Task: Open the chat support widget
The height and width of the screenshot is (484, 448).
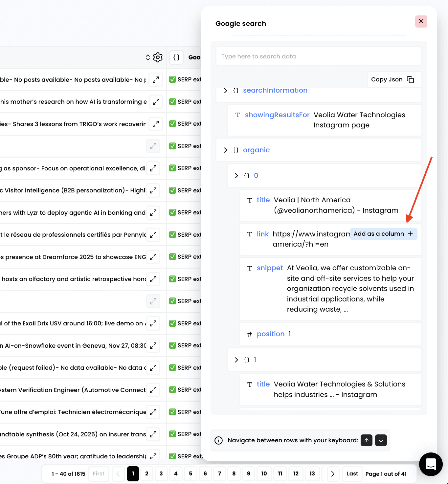Action: [x=431, y=464]
